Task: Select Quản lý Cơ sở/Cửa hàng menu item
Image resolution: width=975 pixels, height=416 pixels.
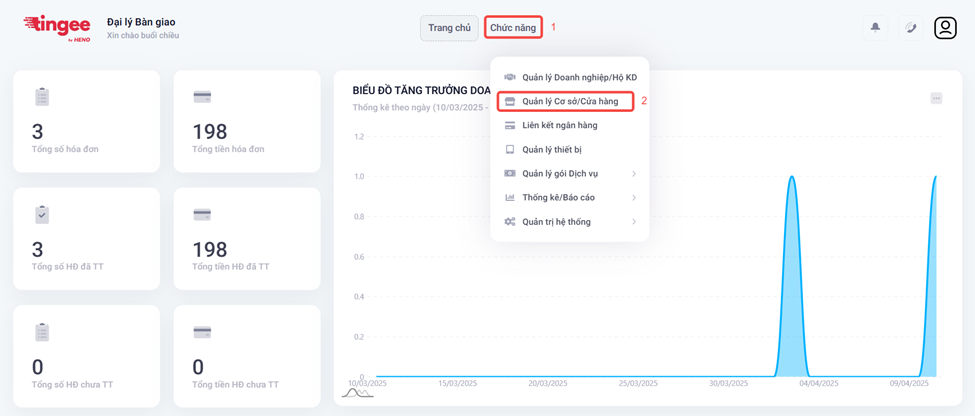Action: tap(570, 101)
